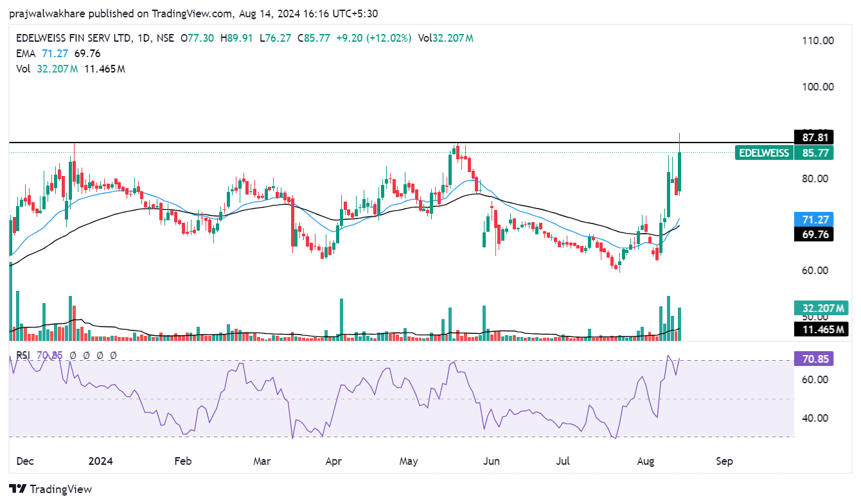Click the EDELWEISS FIN SERV LTD symbol title
The width and height of the screenshot is (861, 504).
tap(72, 38)
